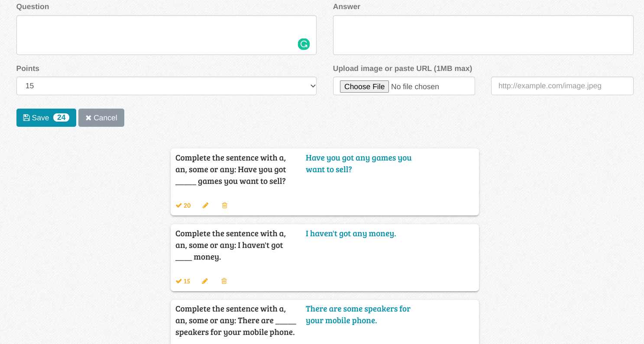Open the Points dropdown showing 15
This screenshot has width=644, height=344.
click(x=166, y=86)
